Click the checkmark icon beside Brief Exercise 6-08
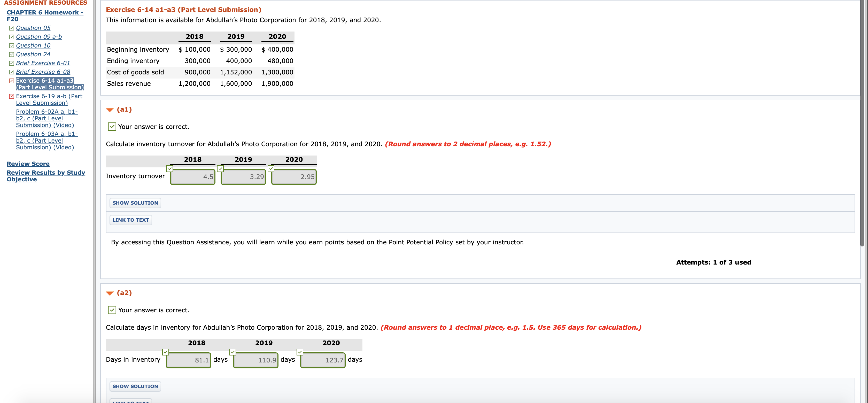Viewport: 868px width, 403px height. (11, 72)
